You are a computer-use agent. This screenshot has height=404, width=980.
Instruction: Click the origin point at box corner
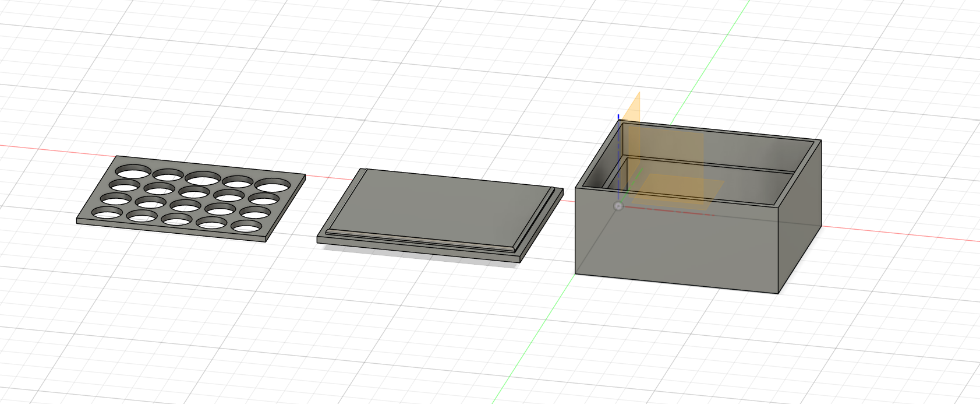(x=618, y=206)
